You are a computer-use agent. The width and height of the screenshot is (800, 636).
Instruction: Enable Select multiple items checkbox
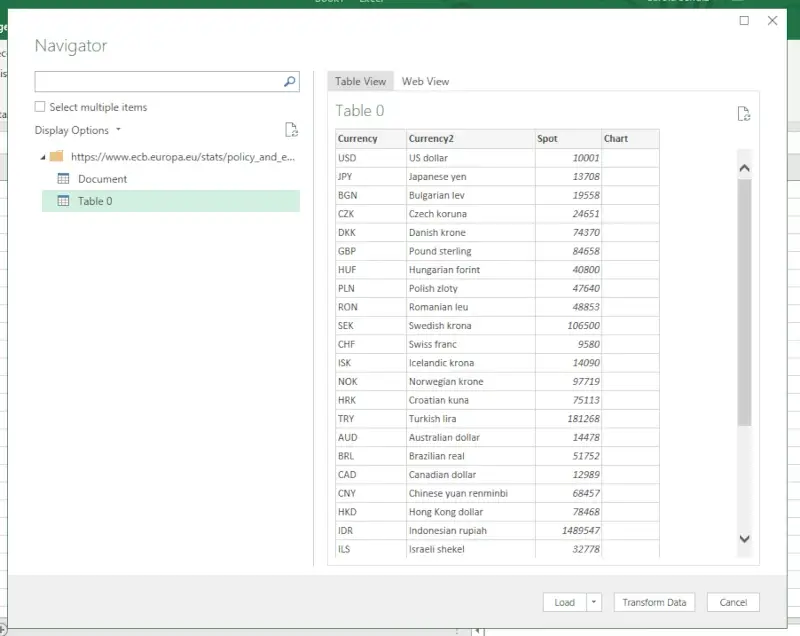pyautogui.click(x=40, y=107)
